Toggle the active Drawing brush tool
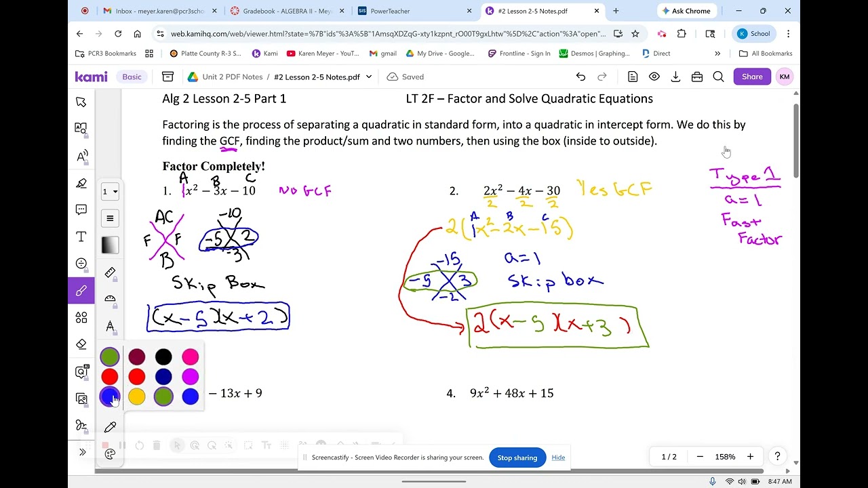868x488 pixels. (x=81, y=291)
